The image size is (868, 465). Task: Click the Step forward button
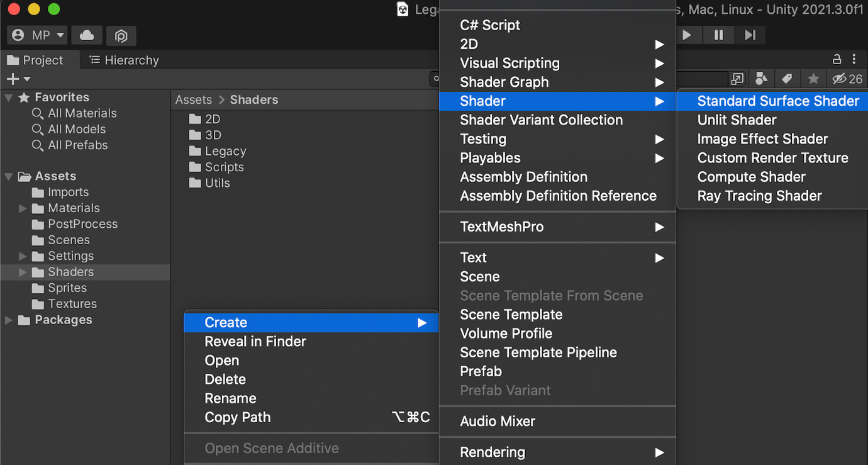pyautogui.click(x=750, y=35)
